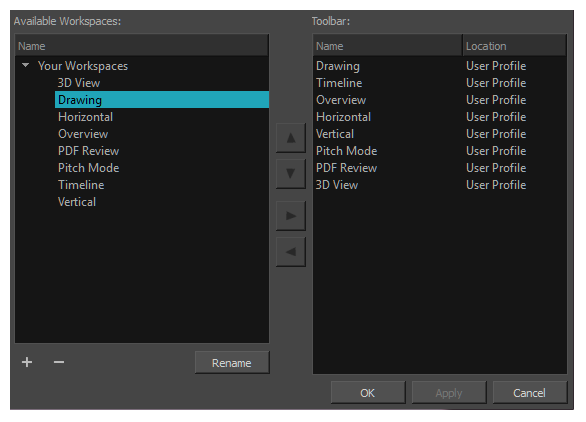Confirm with the OK button

[x=368, y=392]
